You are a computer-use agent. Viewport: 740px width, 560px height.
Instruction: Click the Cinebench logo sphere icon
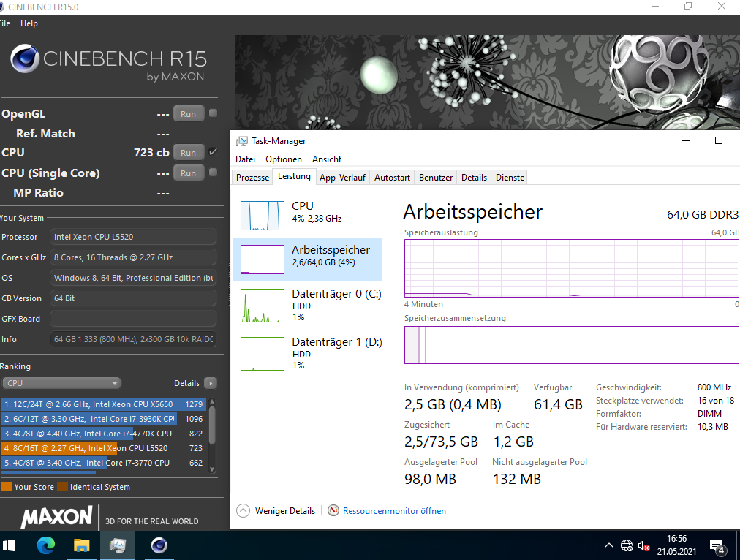click(25, 58)
